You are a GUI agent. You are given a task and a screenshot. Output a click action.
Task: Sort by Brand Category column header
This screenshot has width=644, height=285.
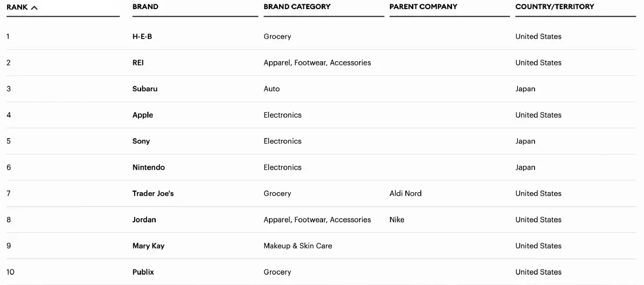(x=297, y=7)
